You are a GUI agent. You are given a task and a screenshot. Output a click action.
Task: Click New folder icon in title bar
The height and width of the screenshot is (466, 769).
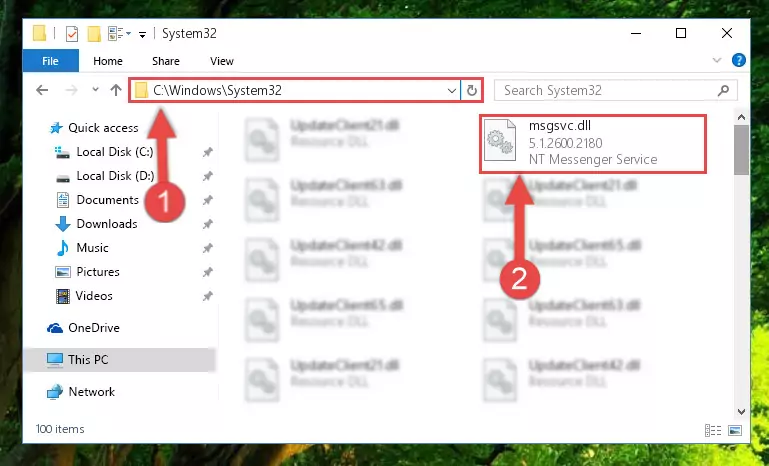pyautogui.click(x=94, y=33)
